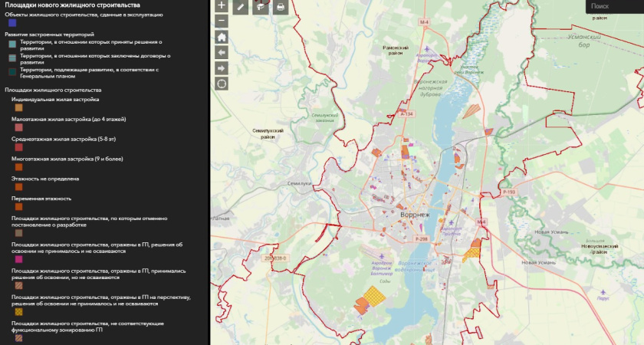Click the Развитие застроенных территорий legend heading
Image resolution: width=644 pixels, height=345 pixels.
point(49,34)
